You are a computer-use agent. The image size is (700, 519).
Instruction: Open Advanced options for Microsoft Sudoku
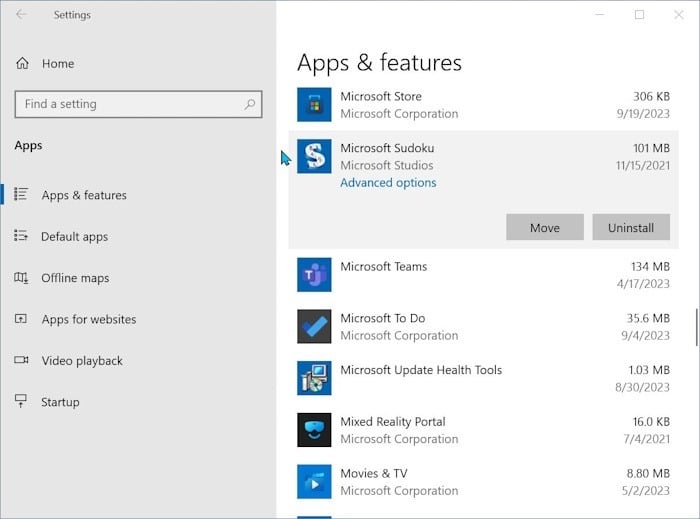(388, 183)
